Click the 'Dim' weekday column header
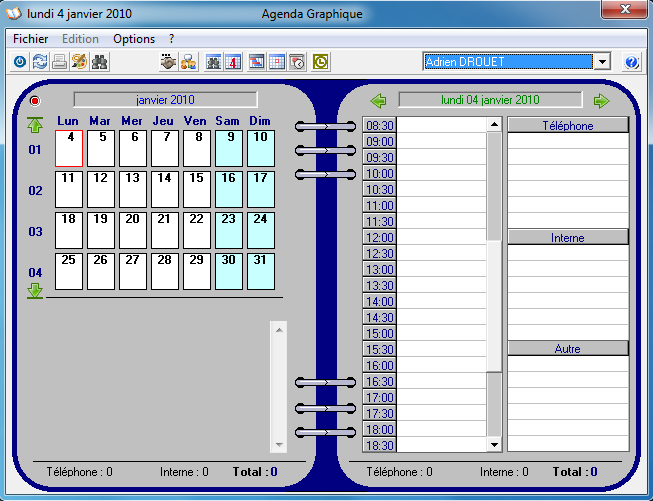Screen dimensions: 653x501 [x=260, y=121]
